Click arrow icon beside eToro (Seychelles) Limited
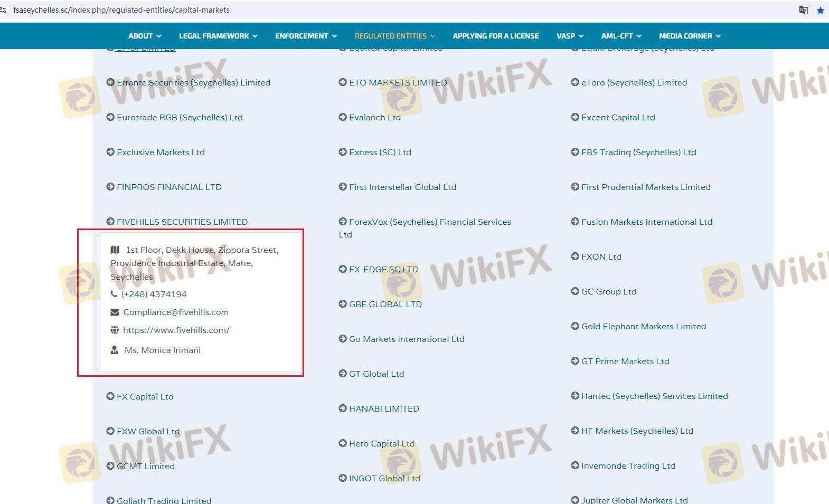 (x=575, y=82)
